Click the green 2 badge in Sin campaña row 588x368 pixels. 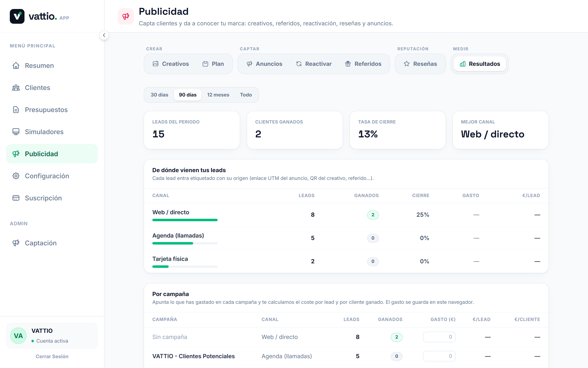[x=397, y=337]
